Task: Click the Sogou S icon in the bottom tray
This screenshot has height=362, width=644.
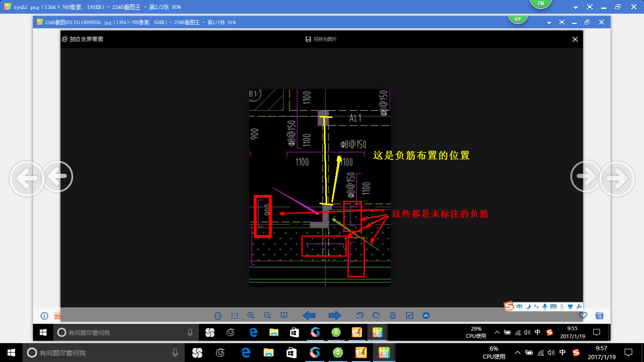Action: pos(576,353)
